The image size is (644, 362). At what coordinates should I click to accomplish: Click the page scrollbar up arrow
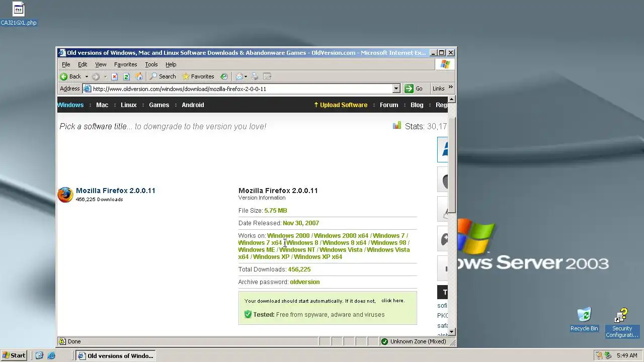(x=452, y=99)
